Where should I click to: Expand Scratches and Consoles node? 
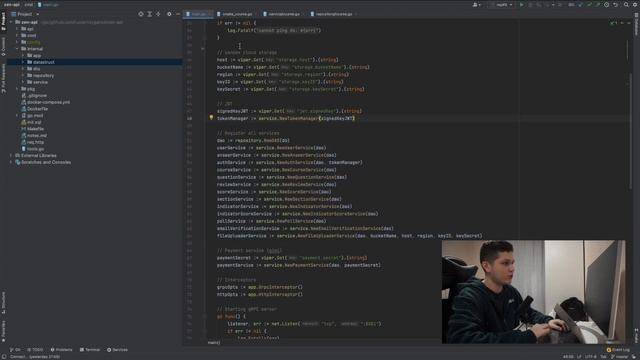point(11,162)
